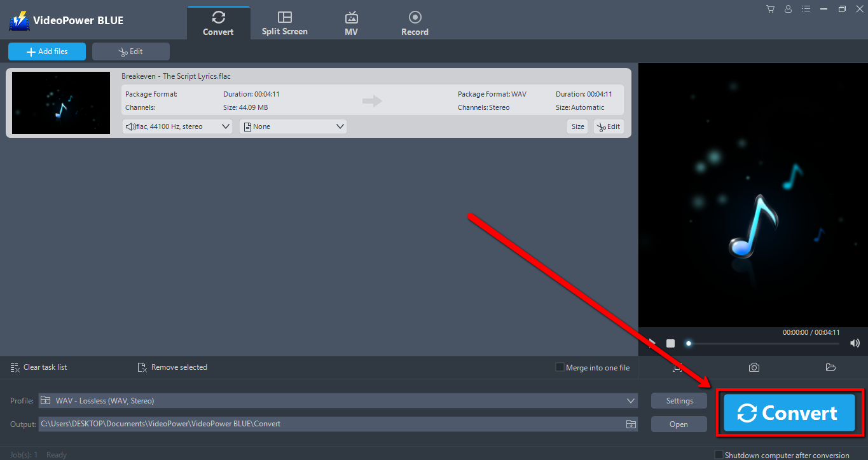Stop the preview playback

[670, 342]
